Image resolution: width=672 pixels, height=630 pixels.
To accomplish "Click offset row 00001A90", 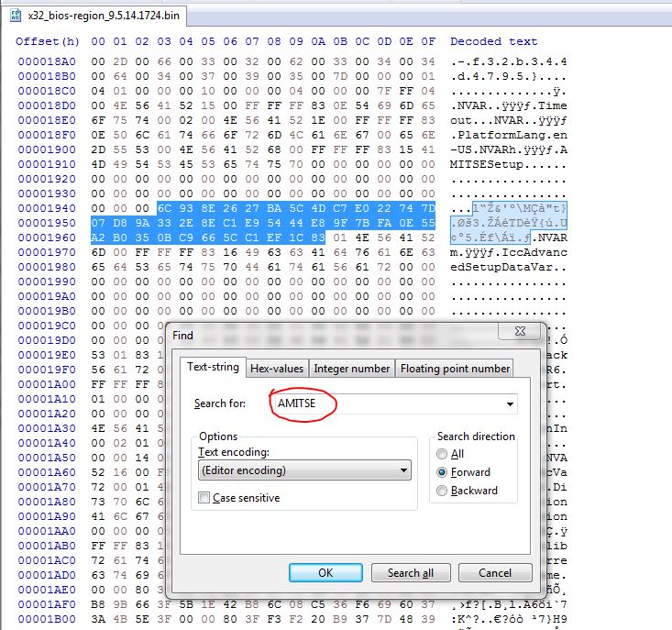I will tap(47, 516).
